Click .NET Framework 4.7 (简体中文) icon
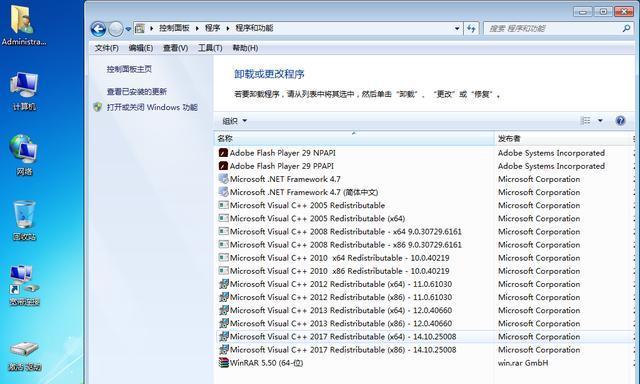This screenshot has height=384, width=640. pos(223,192)
